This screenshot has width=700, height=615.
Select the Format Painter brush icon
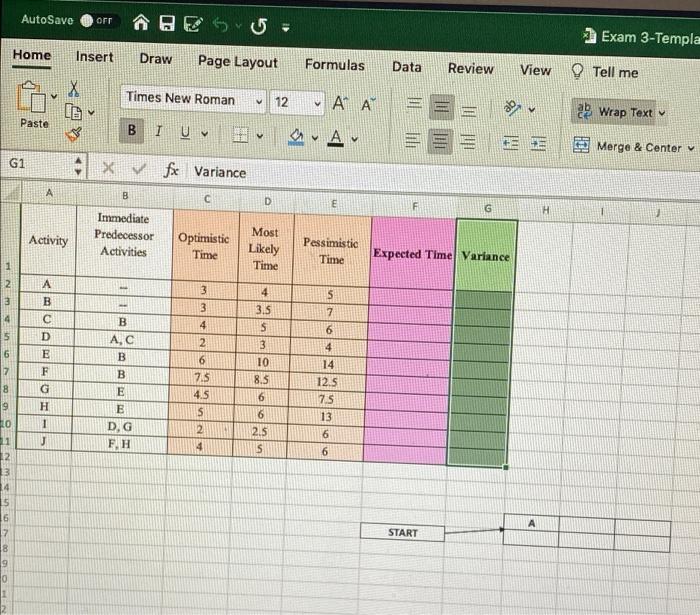74,134
